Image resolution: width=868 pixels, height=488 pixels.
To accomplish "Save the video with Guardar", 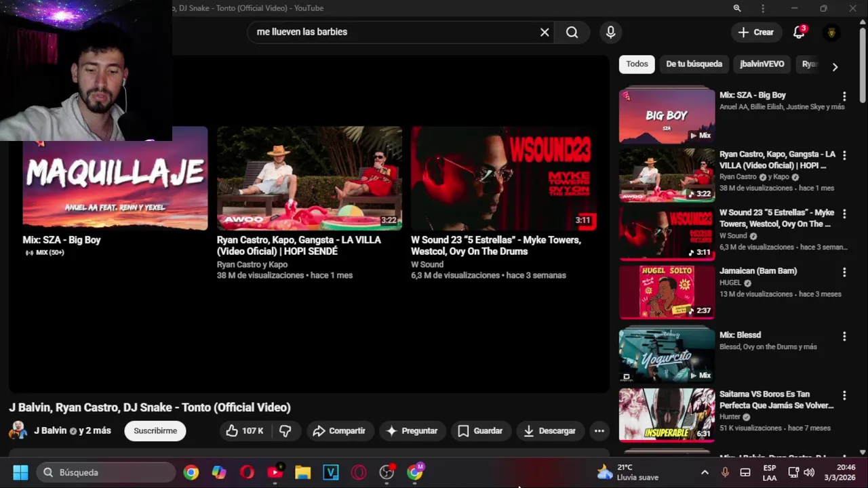I will click(480, 430).
